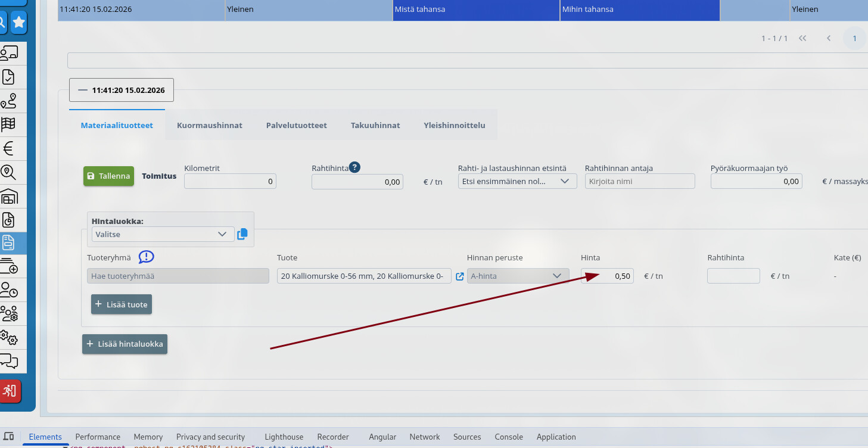Click the Lisää tuote button

coord(122,304)
